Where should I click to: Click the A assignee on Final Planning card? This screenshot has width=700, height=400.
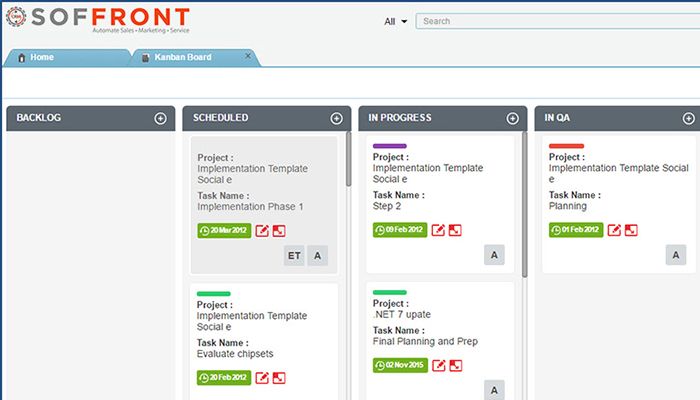pyautogui.click(x=494, y=390)
